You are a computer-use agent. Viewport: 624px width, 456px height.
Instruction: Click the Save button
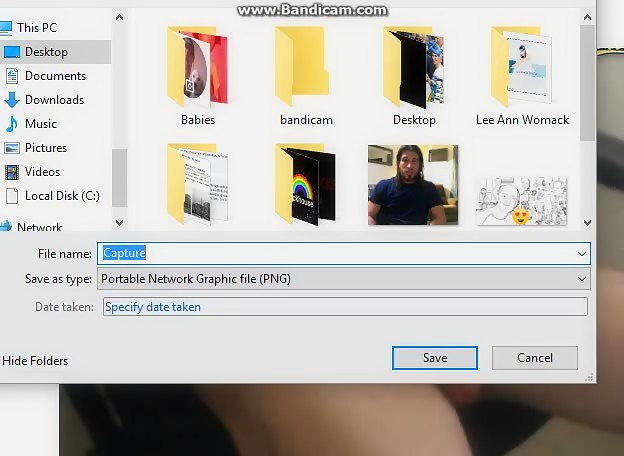pos(435,358)
